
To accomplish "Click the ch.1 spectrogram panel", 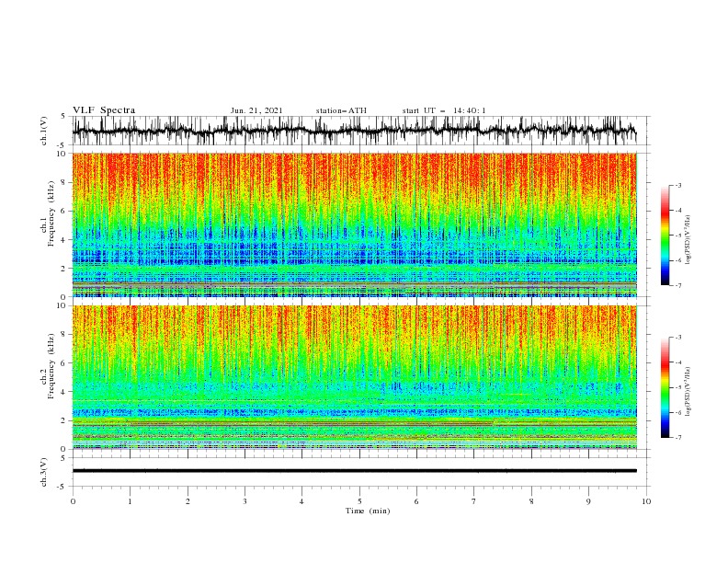I will (354, 224).
